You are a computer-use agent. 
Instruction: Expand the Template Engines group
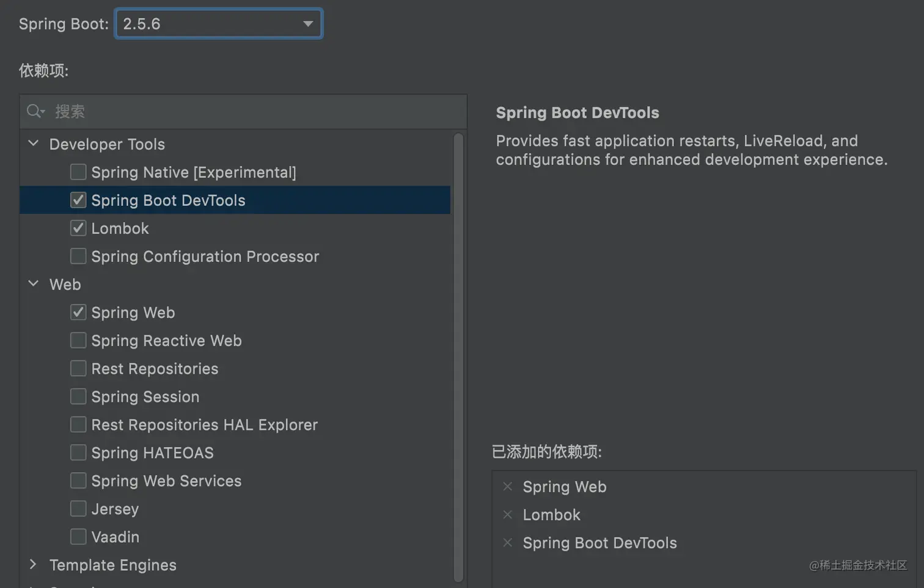pyautogui.click(x=34, y=565)
